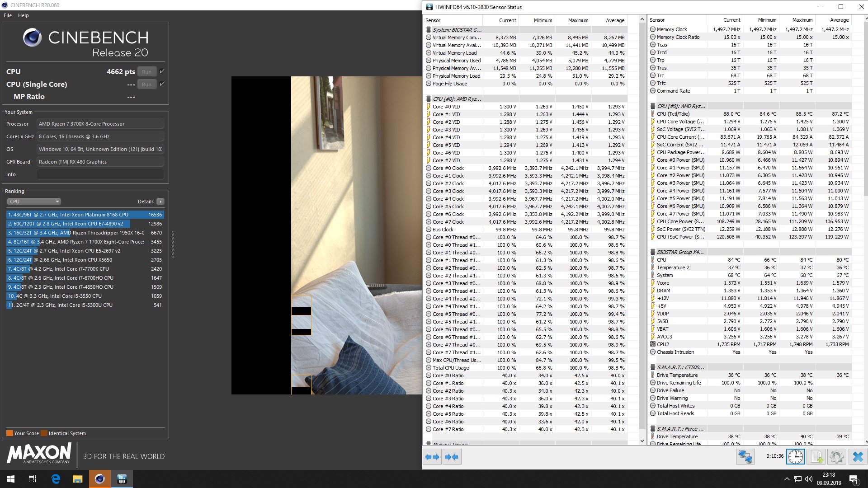
Task: Open HWiNFO remote network monitoring icon
Action: coord(745,457)
